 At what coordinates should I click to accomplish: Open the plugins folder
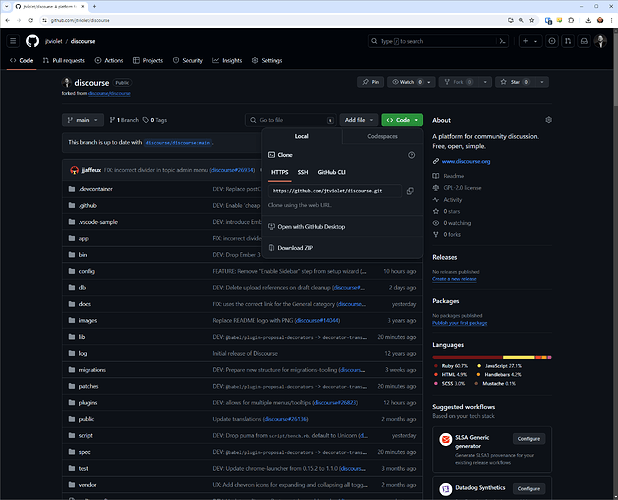(88, 403)
